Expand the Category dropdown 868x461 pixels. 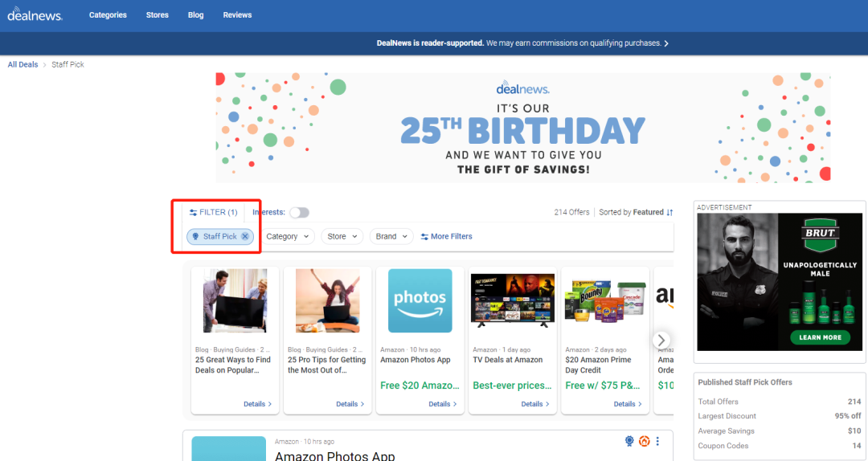tap(289, 236)
